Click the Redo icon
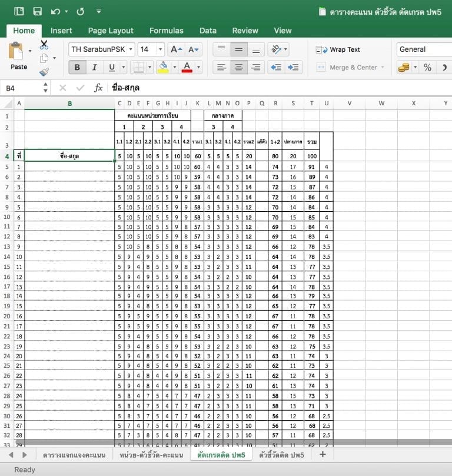The width and height of the screenshot is (452, 476). (x=81, y=12)
